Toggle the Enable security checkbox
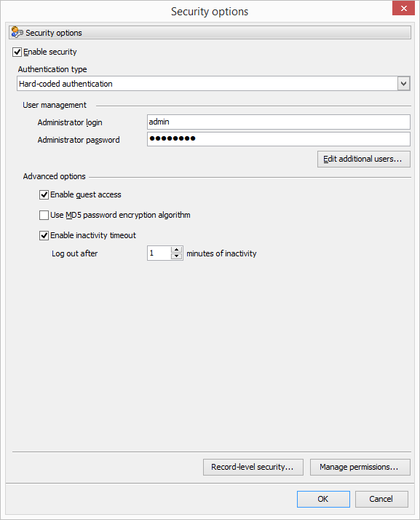The width and height of the screenshot is (420, 520). 17,52
